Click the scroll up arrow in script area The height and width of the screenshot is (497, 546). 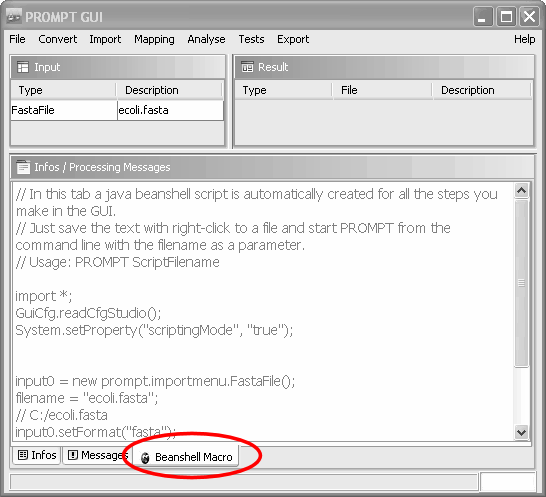[521, 191]
